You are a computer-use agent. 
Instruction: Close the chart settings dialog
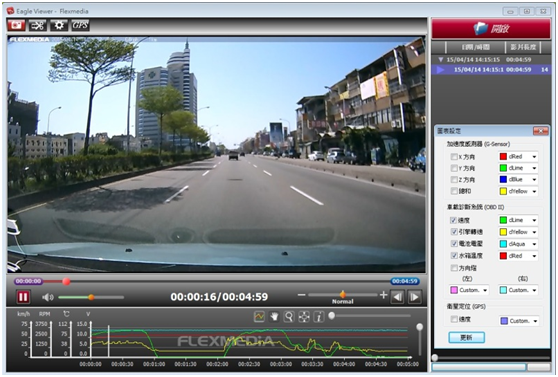(x=540, y=131)
